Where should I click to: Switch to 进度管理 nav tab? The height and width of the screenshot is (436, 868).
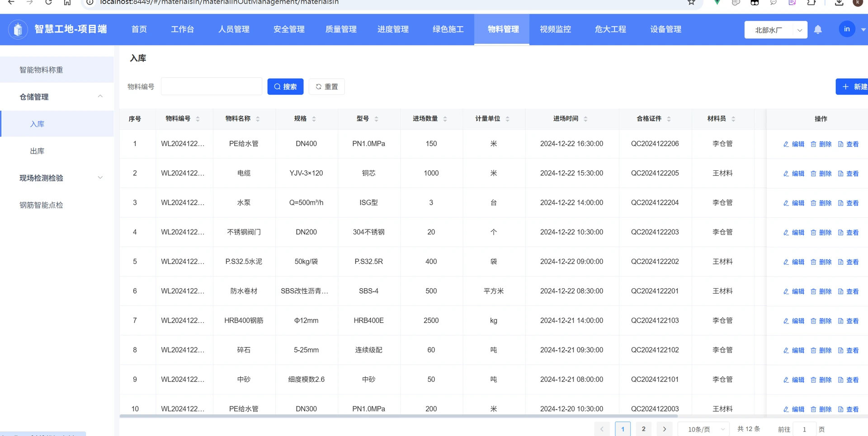pos(393,29)
